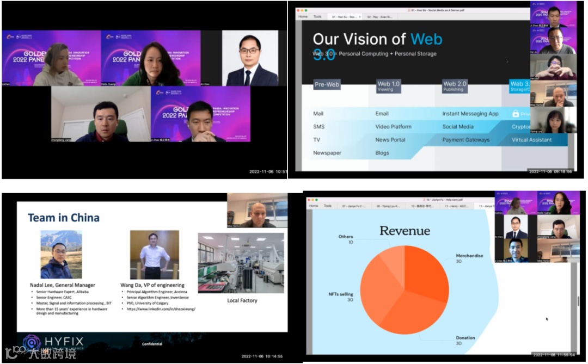Screen dimensions: 588x364
Task: Switch to the '07 - Jianye Fu 2' tab
Action: [x=354, y=206]
